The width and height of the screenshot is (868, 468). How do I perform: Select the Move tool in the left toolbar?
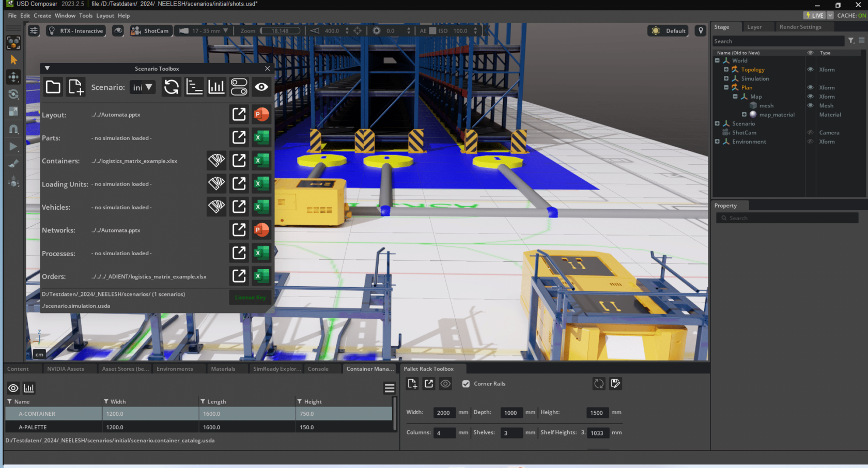(x=14, y=77)
